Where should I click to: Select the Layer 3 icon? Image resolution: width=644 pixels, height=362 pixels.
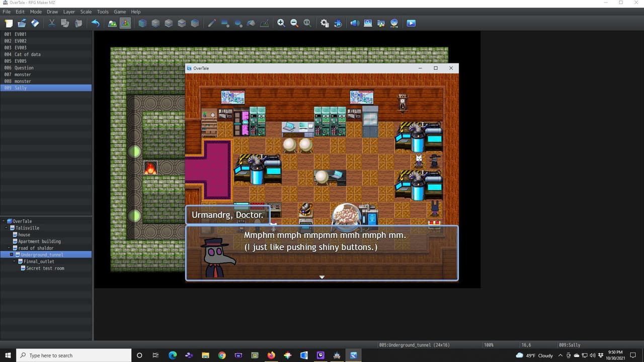pyautogui.click(x=182, y=23)
